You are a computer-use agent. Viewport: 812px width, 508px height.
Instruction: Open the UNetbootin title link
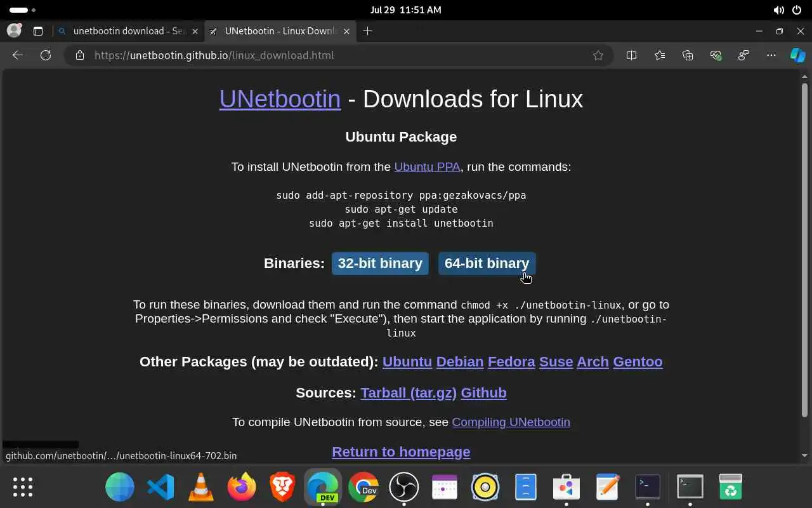click(280, 99)
